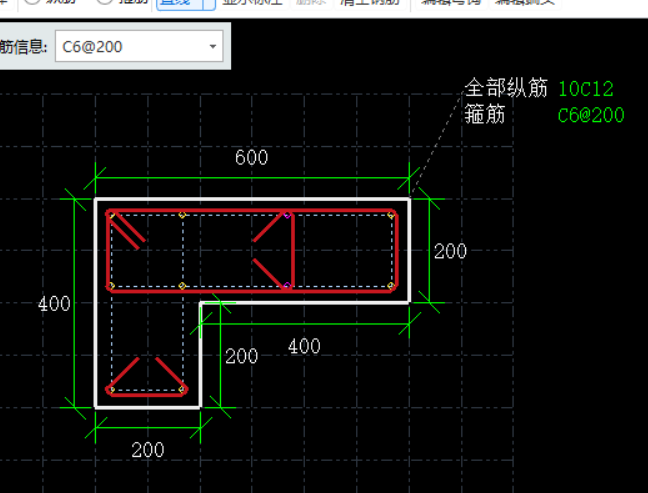Click the right-side 200 dimension label

tap(450, 251)
